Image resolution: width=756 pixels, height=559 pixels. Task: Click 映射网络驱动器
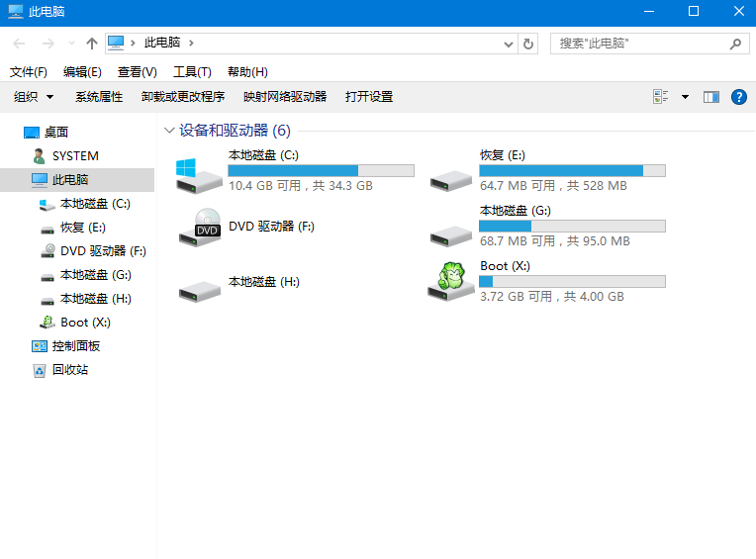click(x=285, y=97)
